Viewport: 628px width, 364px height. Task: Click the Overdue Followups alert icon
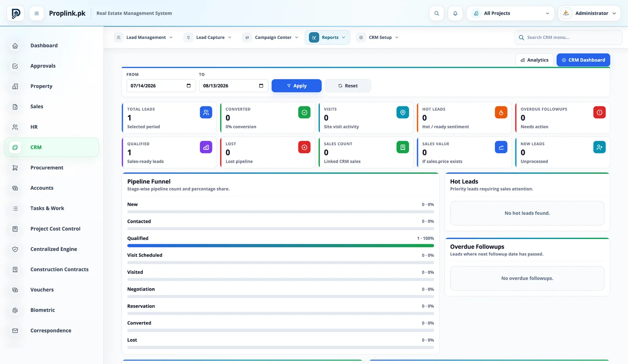(x=599, y=113)
